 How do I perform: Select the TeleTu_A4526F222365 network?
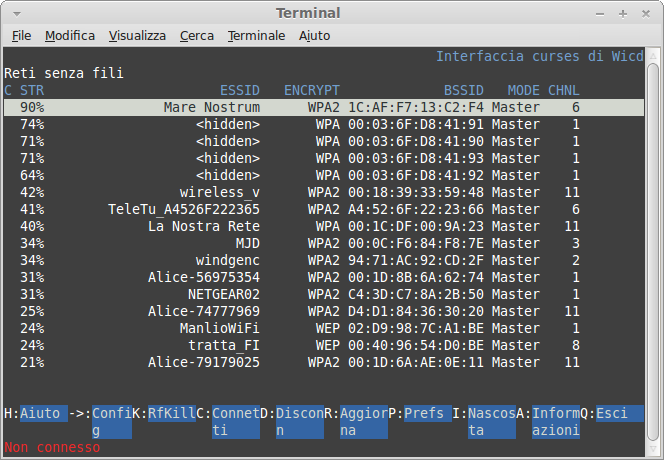[183, 209]
